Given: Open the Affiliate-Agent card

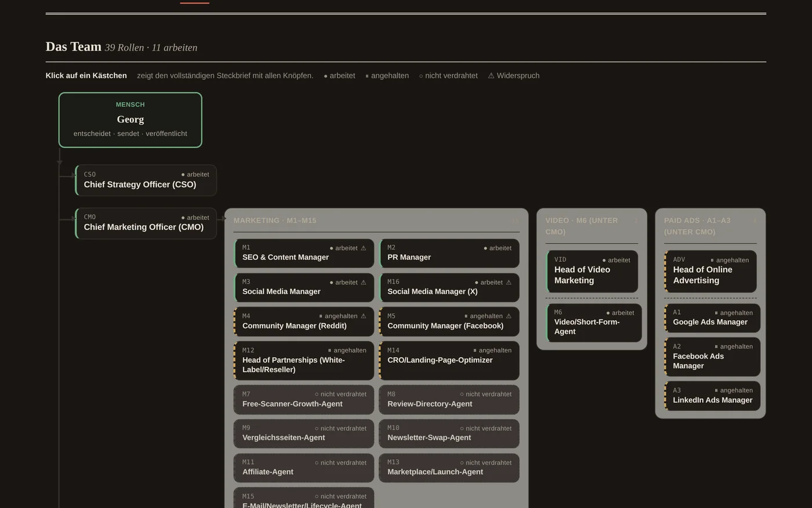Looking at the screenshot, I should [x=304, y=468].
